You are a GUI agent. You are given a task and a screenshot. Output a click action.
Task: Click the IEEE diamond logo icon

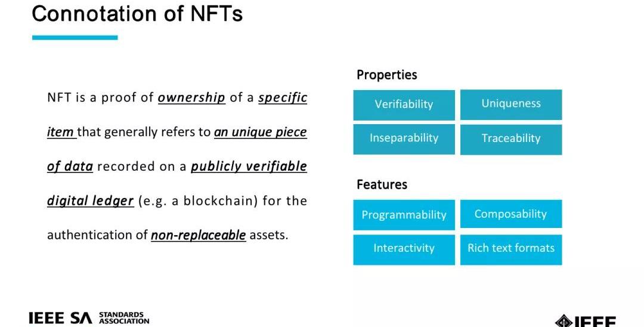pyautogui.click(x=563, y=321)
